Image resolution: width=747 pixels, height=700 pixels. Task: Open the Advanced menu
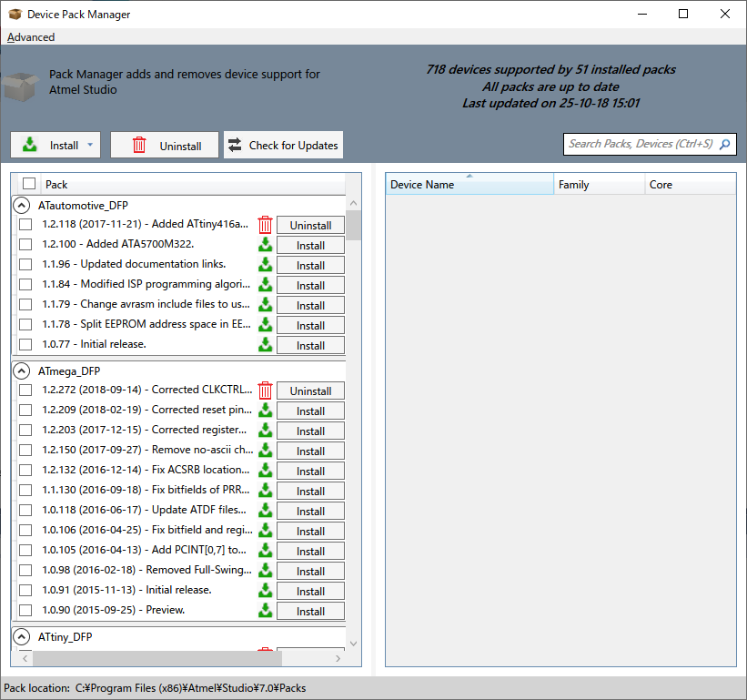coord(31,37)
